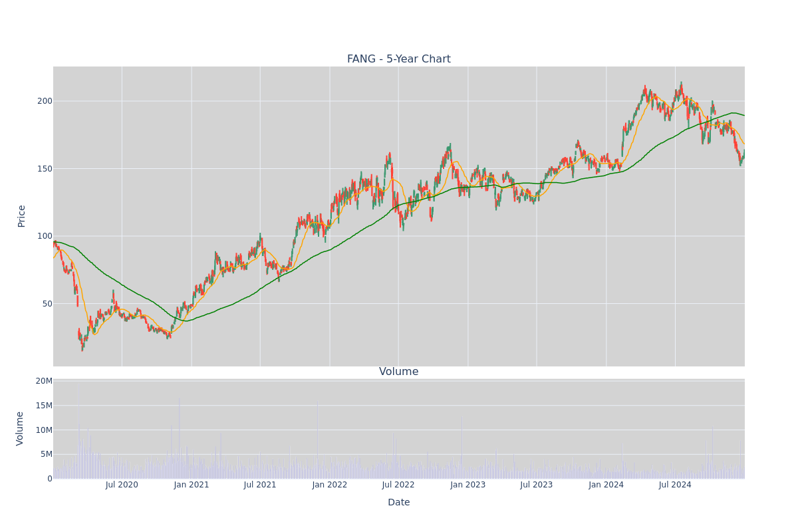Click the chart title FANG - 5-Year Chart
Viewport: 798px width, 532px height.
398,59
